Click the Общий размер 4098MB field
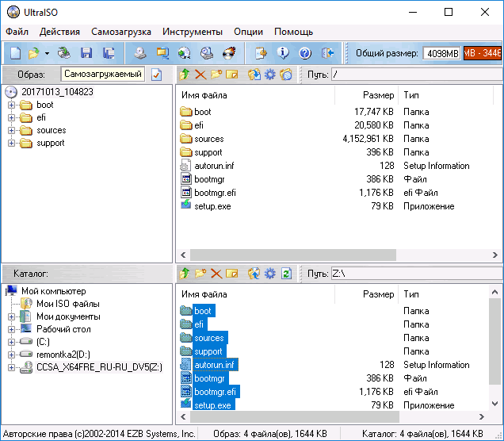The width and height of the screenshot is (504, 441). (443, 53)
